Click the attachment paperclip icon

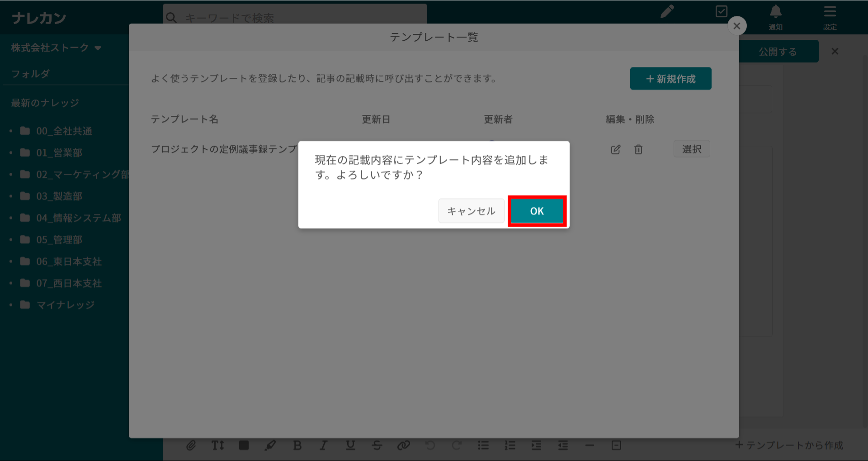point(191,446)
